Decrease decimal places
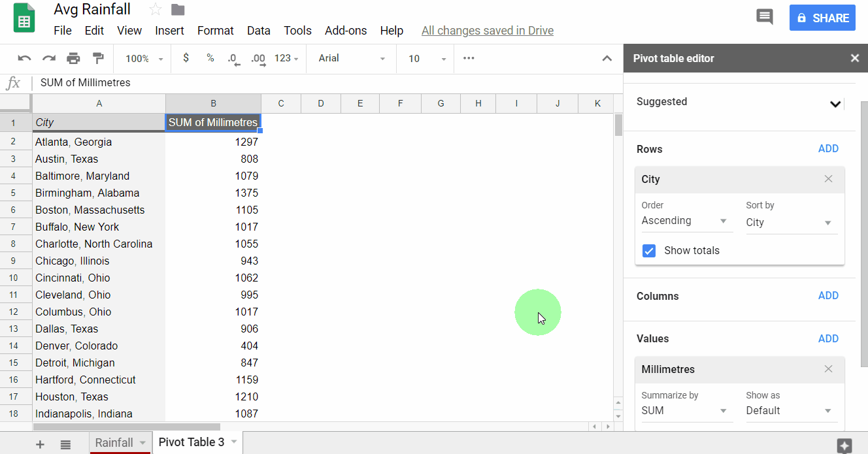 234,59
